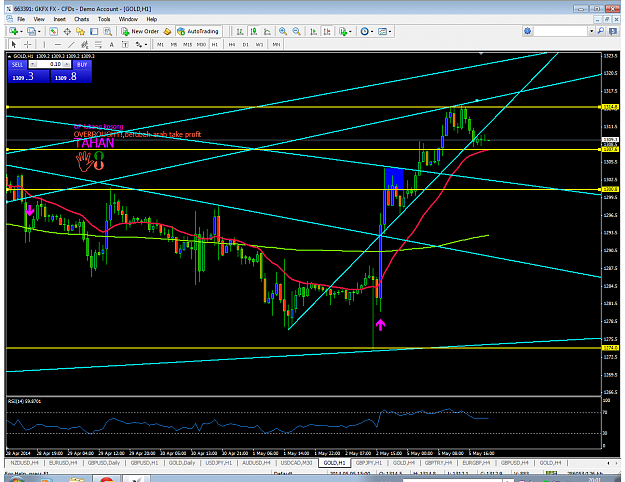Screen dimensions: 625x482
Task: Decrease the one-click trading lot volume
Action: coord(33,64)
